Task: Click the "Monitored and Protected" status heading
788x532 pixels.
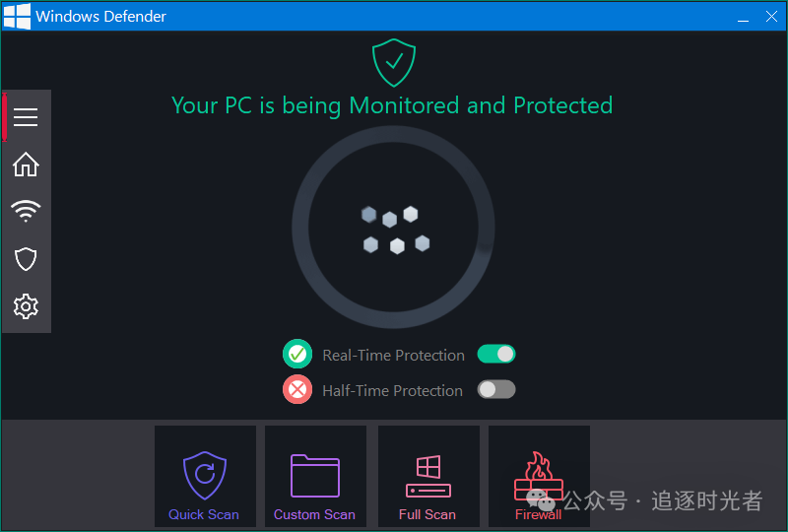Action: point(392,105)
